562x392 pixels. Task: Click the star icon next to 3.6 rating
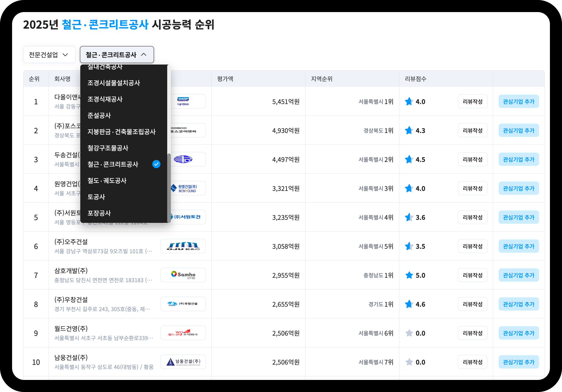(x=409, y=217)
